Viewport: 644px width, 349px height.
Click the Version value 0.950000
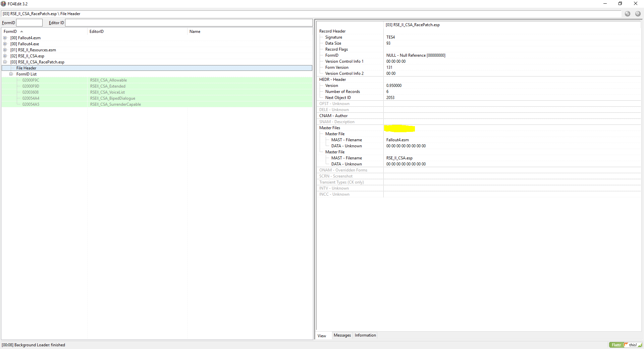(394, 86)
